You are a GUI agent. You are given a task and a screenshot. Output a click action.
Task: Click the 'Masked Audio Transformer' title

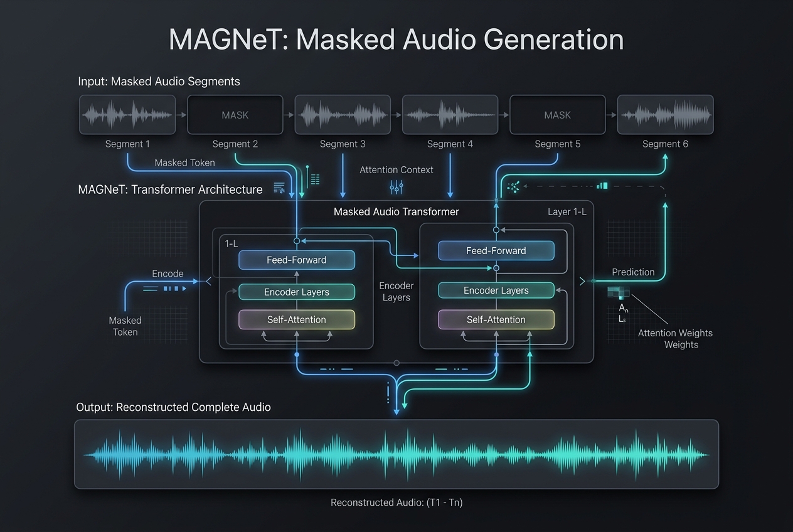coord(396,211)
